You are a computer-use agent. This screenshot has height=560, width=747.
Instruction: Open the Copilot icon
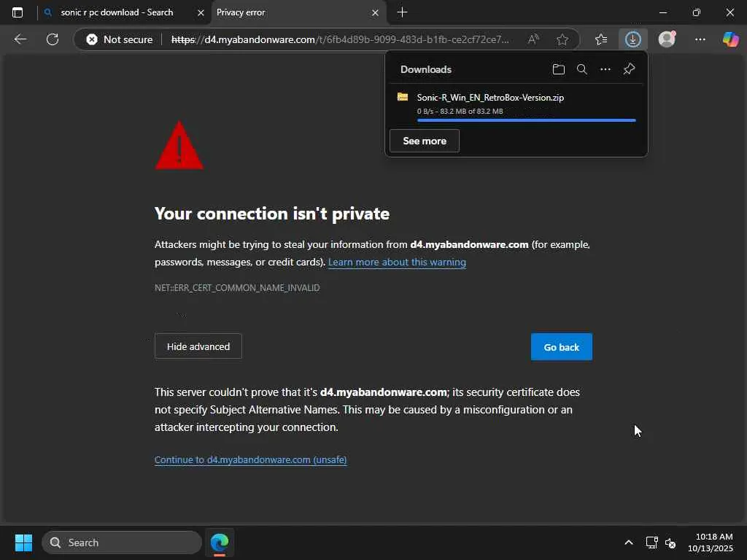point(730,39)
